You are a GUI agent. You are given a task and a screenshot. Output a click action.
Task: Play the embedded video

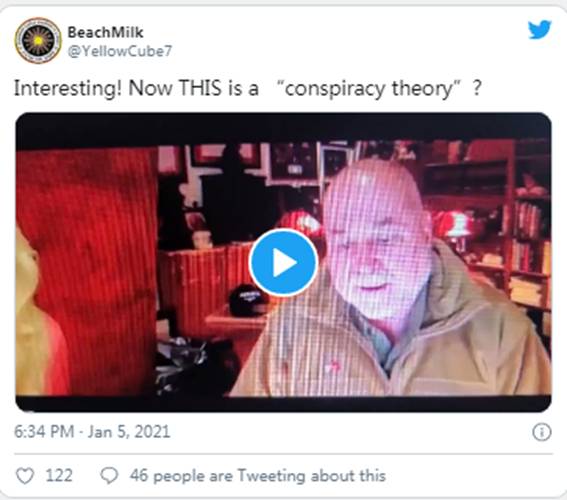pyautogui.click(x=283, y=262)
